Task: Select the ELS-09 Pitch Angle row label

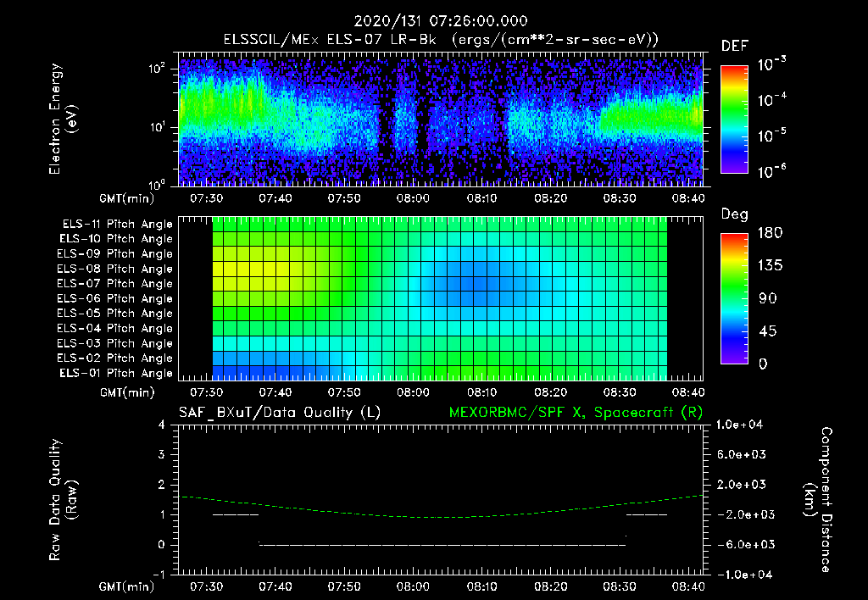Action: point(115,254)
